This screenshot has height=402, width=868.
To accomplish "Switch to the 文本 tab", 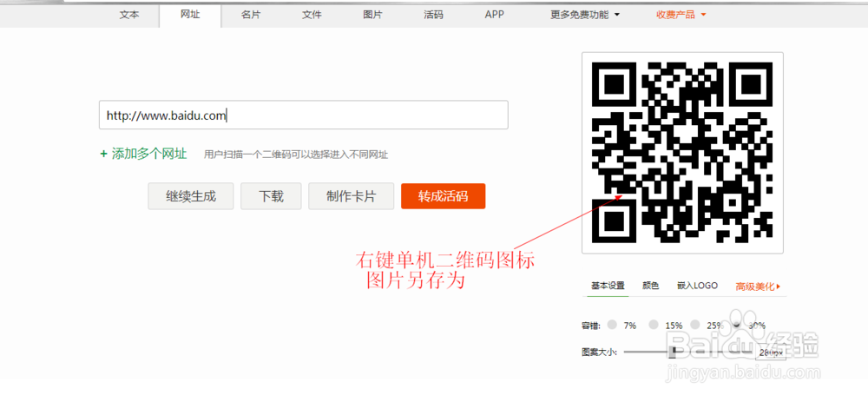I will tap(129, 15).
